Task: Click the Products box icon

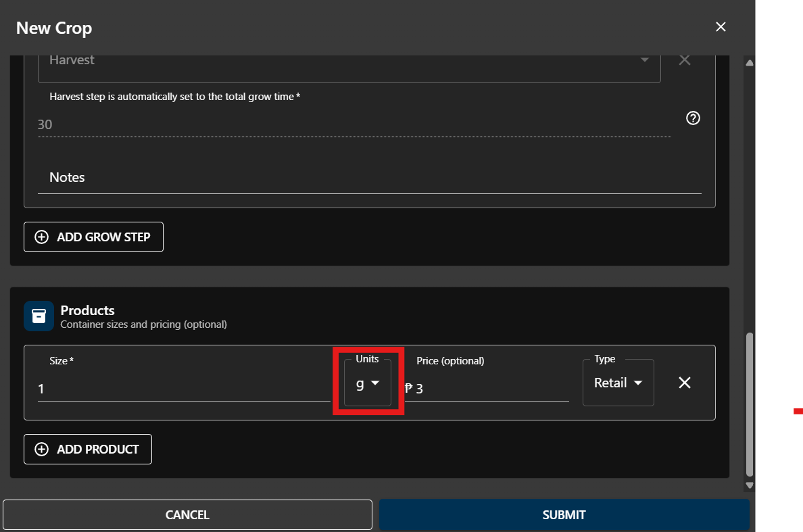Action: (39, 316)
